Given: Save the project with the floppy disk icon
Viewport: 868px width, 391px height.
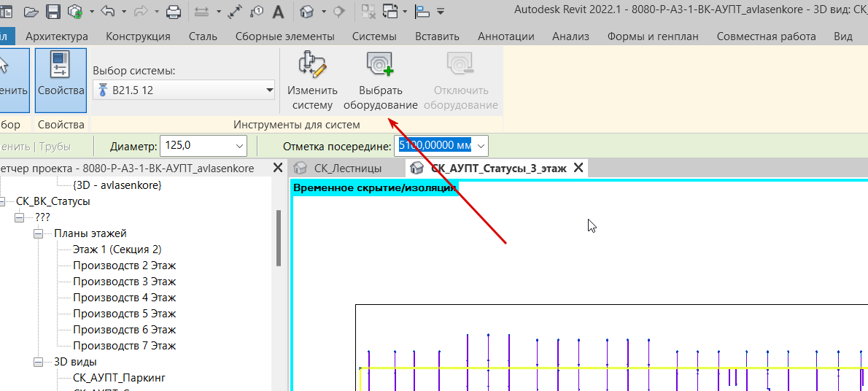Looking at the screenshot, I should pos(53,10).
